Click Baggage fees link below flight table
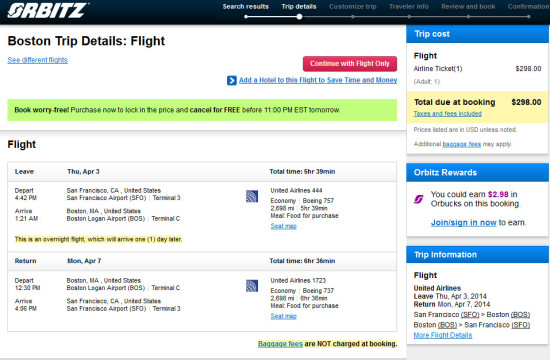Screen dimensions: 550x360 [x=280, y=344]
